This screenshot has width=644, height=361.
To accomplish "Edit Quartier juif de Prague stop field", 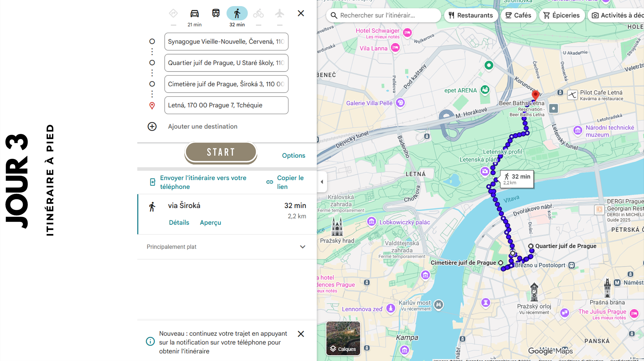I will 226,63.
